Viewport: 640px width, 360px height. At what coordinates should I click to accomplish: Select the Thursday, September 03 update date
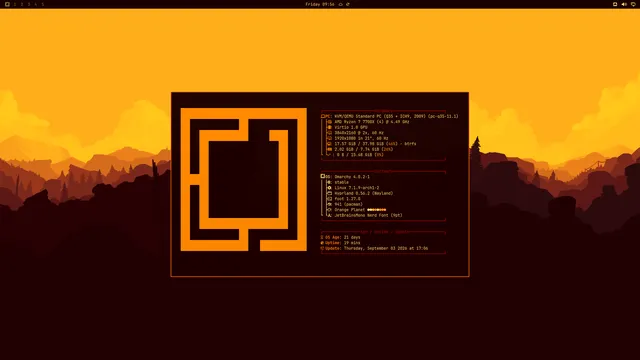click(x=386, y=248)
